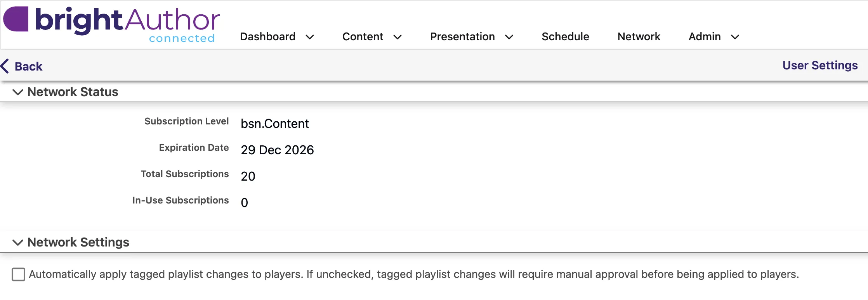
Task: Click the Back link text
Action: tap(28, 66)
